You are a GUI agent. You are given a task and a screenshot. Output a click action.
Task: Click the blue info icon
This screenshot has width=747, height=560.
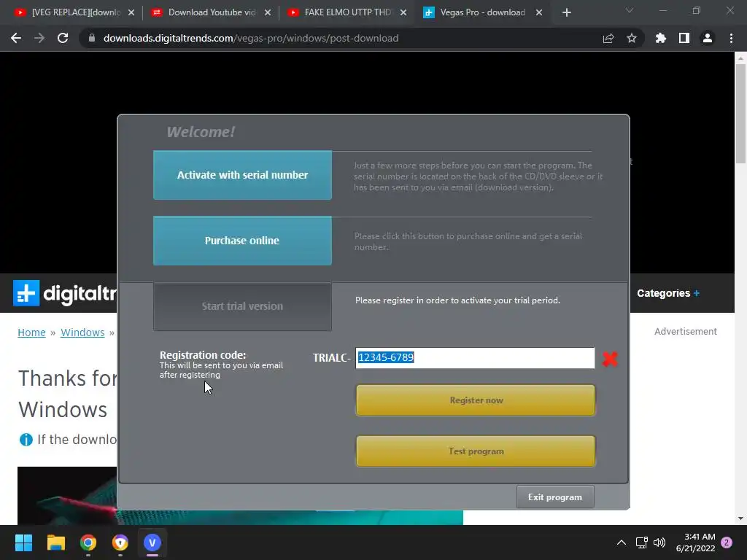point(26,440)
